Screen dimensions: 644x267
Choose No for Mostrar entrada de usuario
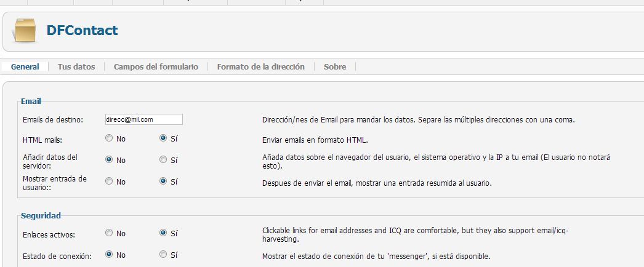pyautogui.click(x=109, y=181)
